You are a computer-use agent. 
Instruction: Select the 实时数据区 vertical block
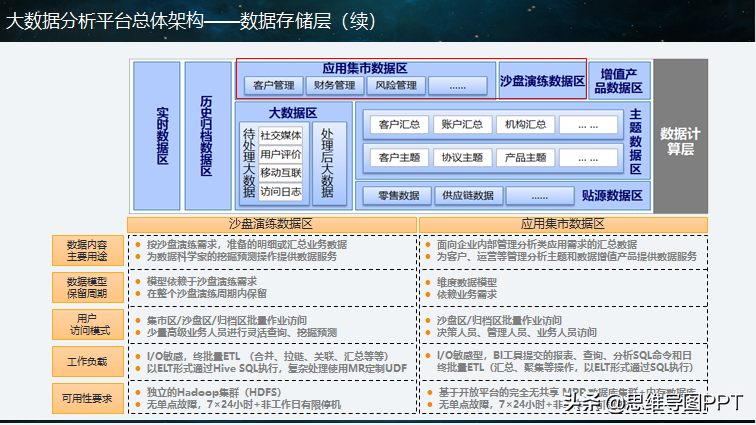[x=157, y=136]
